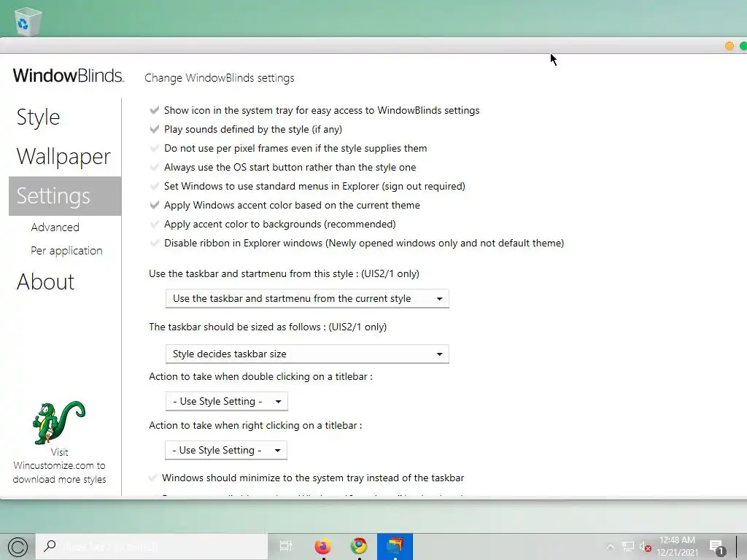The image size is (747, 560).
Task: Click 'Change WindowBlinds settings' heading
Action: point(220,77)
